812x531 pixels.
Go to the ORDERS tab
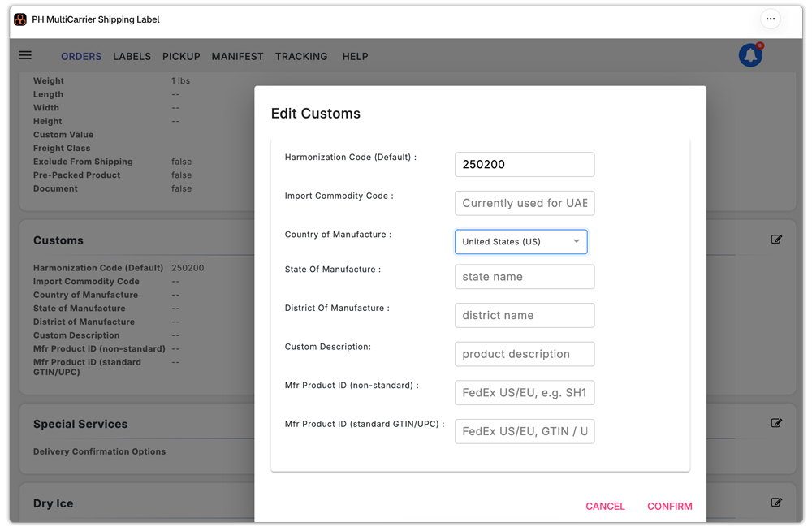coord(81,57)
